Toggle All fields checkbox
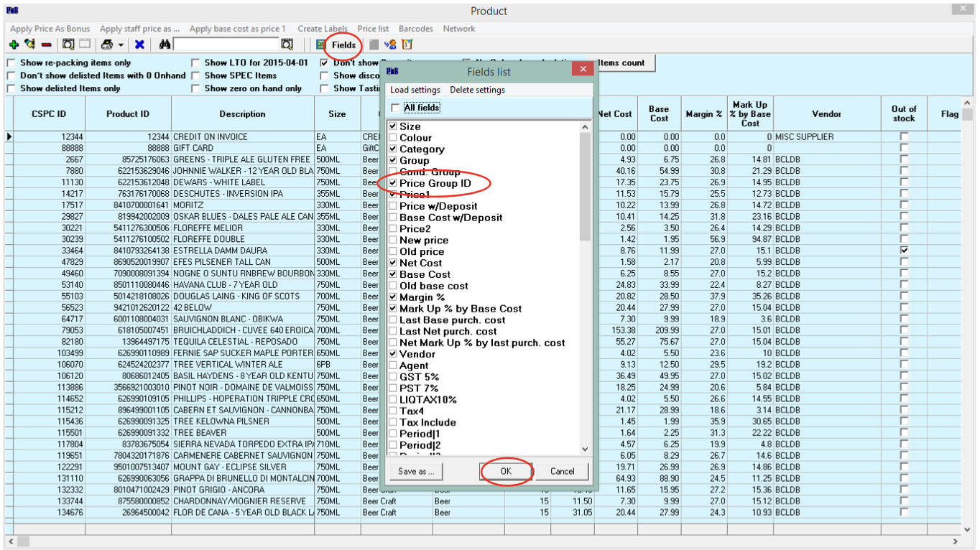 pyautogui.click(x=395, y=108)
